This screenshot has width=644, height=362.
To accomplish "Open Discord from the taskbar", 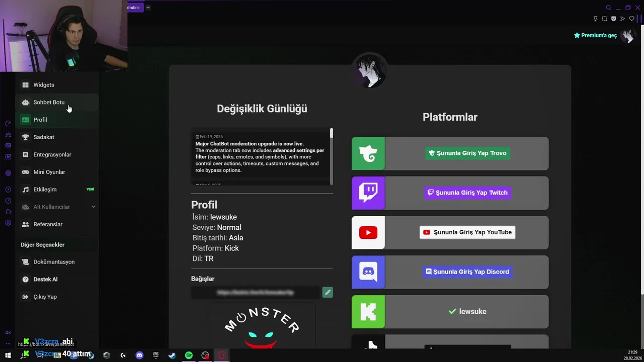I will [139, 355].
